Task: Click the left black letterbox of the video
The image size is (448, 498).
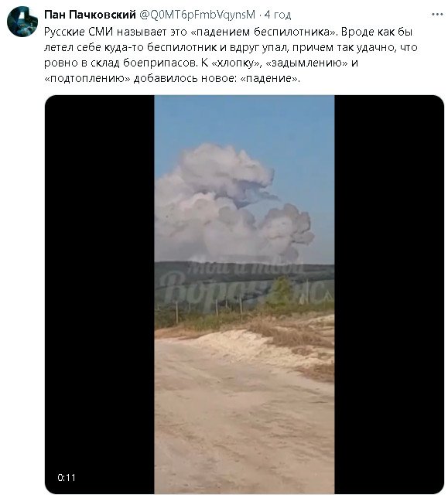Action: tap(100, 294)
